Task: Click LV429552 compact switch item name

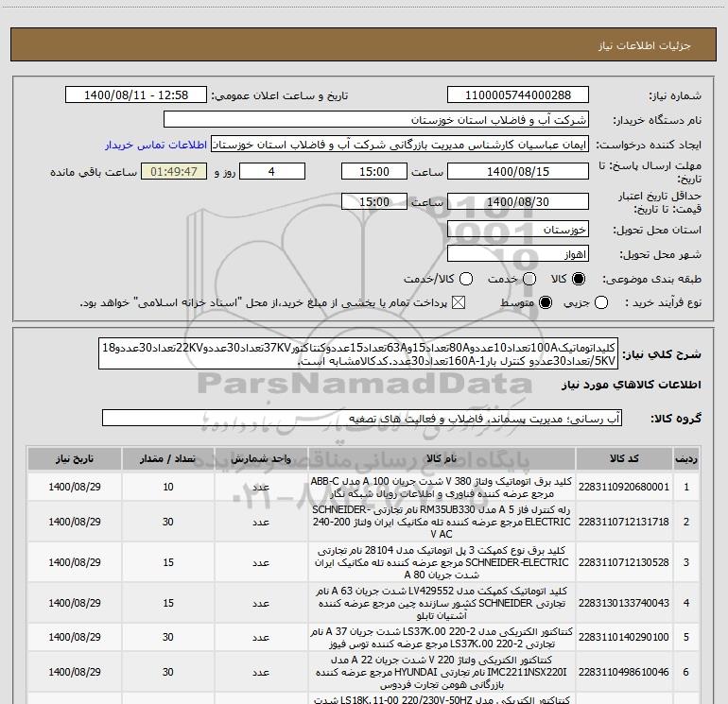Action: [x=442, y=603]
